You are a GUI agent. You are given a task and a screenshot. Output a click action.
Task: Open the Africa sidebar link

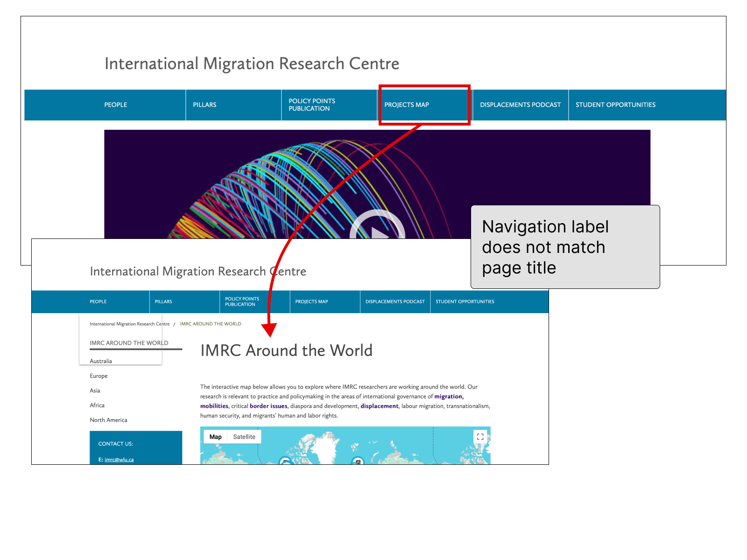point(97,406)
